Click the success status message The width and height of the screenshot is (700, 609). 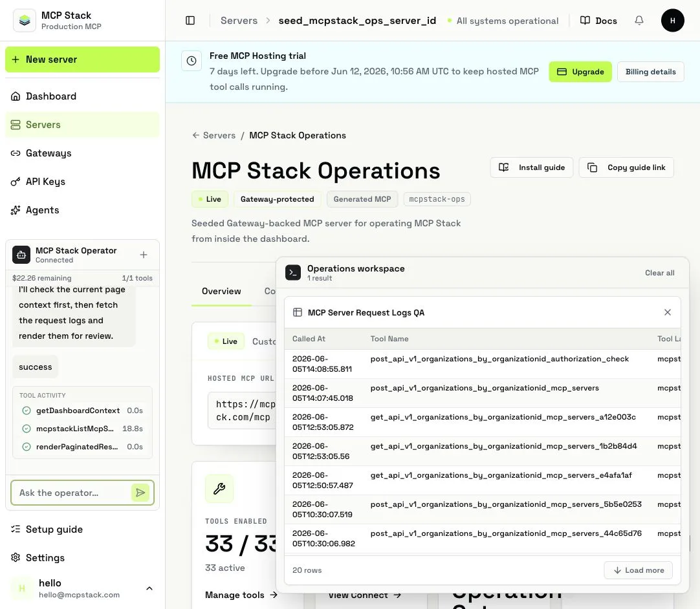(x=36, y=367)
